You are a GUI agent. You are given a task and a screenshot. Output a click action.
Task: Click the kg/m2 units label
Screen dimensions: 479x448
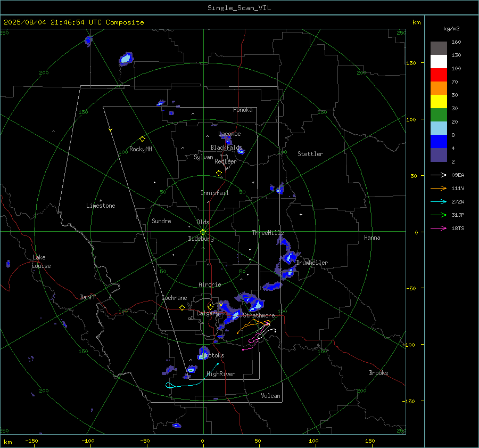[x=451, y=29]
